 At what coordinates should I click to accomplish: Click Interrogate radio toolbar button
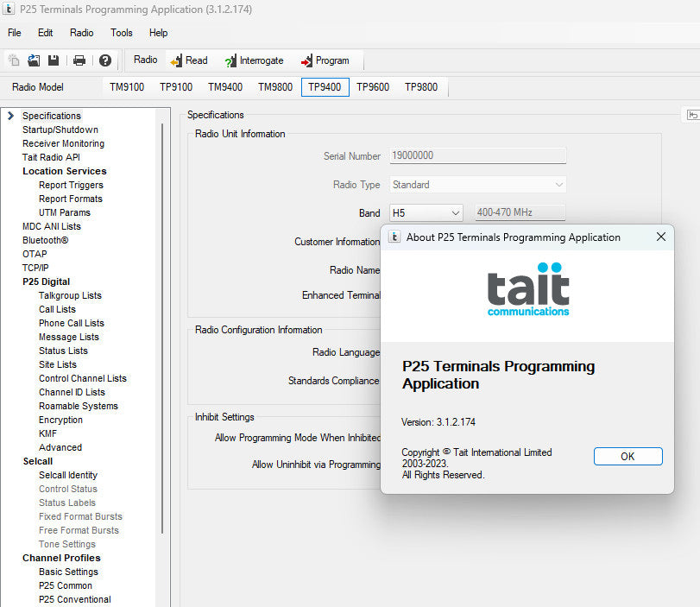pos(254,60)
